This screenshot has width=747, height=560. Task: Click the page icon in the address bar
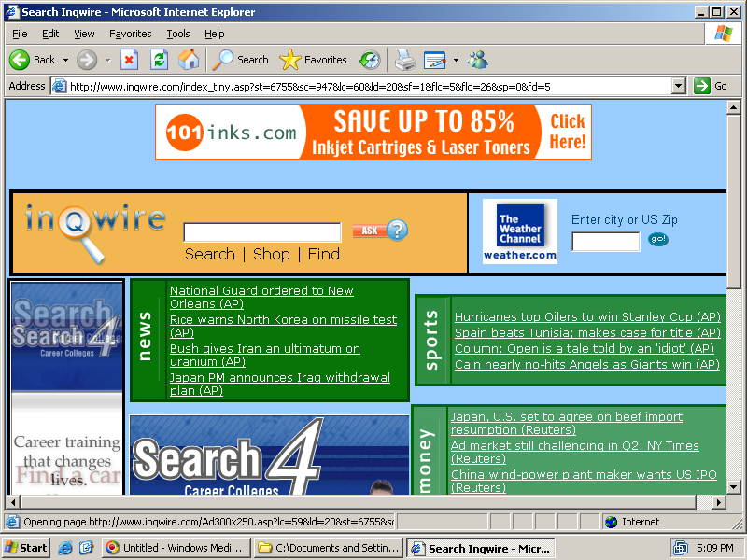(59, 86)
